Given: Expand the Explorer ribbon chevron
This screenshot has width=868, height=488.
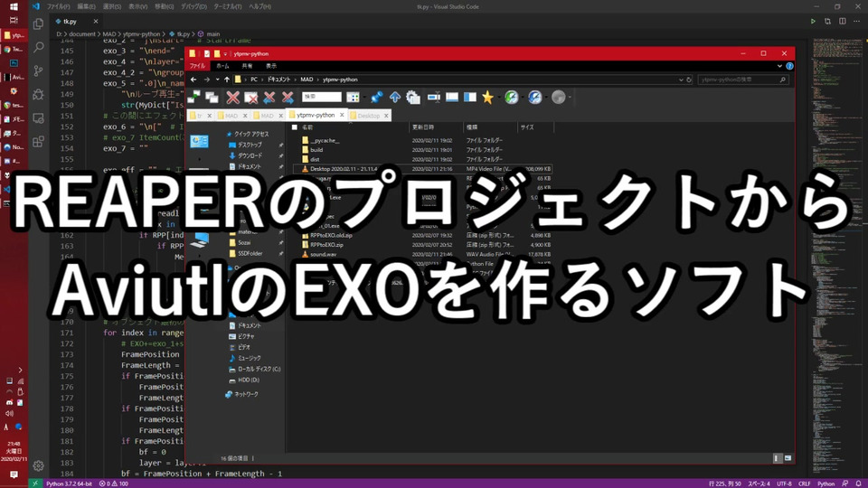Looking at the screenshot, I should (780, 66).
